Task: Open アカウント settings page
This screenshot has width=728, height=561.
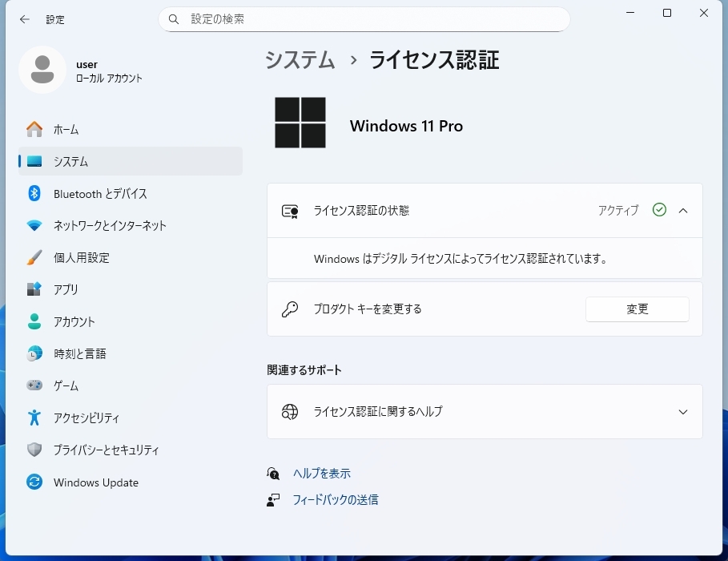Action: point(131,321)
